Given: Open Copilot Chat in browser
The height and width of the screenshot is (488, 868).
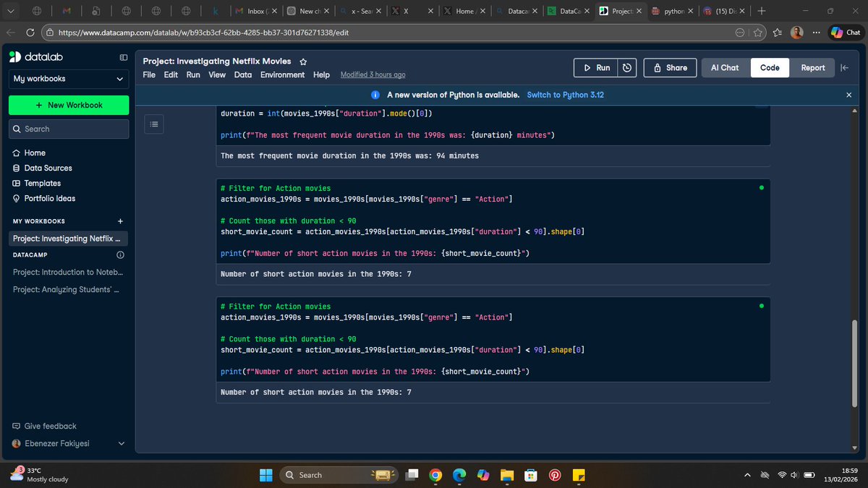Looking at the screenshot, I should click(846, 33).
